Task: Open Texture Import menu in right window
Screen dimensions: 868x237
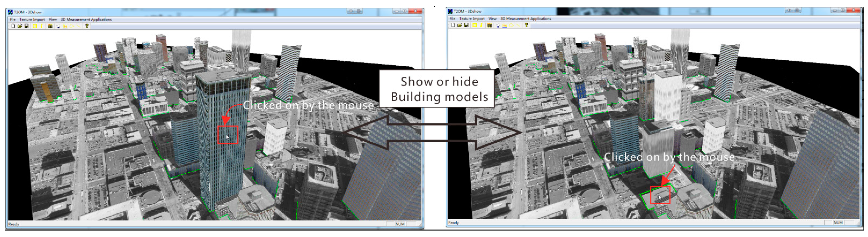Action: [472, 18]
